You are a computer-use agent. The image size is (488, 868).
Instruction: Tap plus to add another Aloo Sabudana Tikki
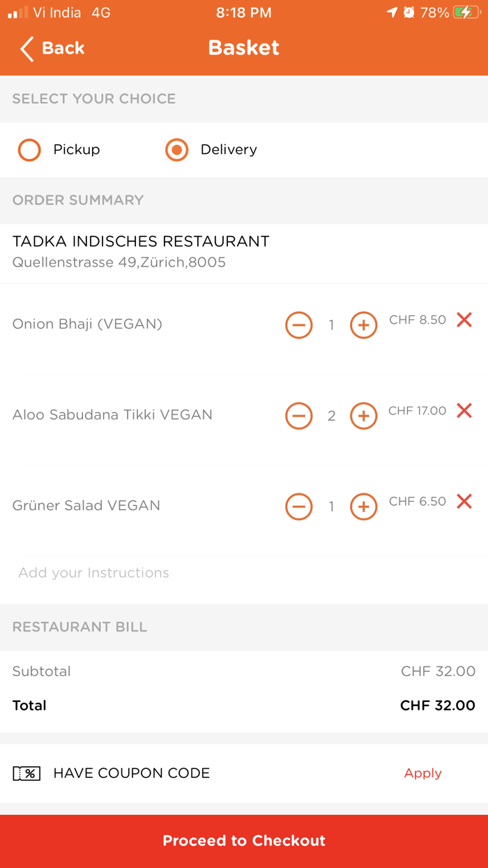click(x=363, y=416)
